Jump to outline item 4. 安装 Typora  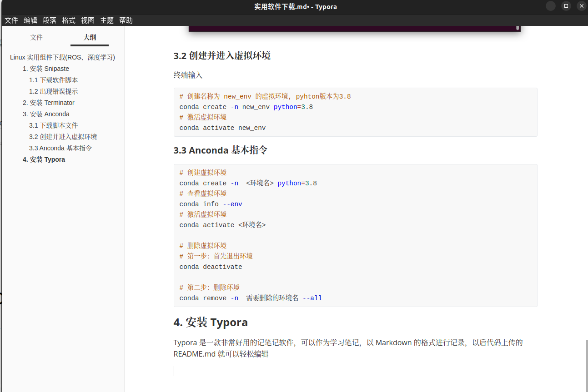pyautogui.click(x=44, y=159)
